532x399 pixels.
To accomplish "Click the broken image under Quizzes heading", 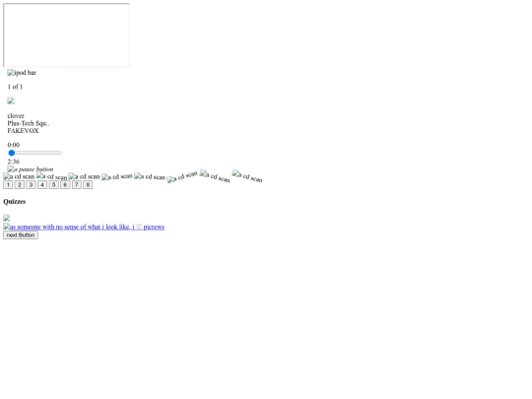I will [7, 218].
